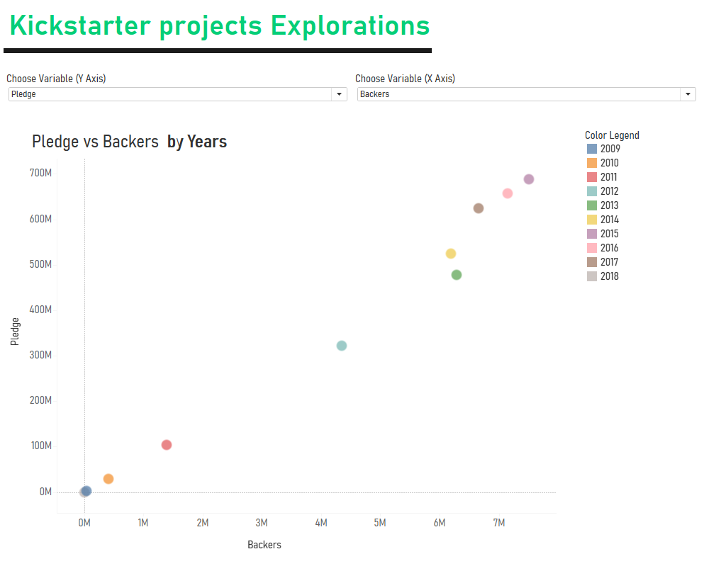Image resolution: width=704 pixels, height=588 pixels.
Task: Click the teal 2012 data point
Action: point(342,346)
